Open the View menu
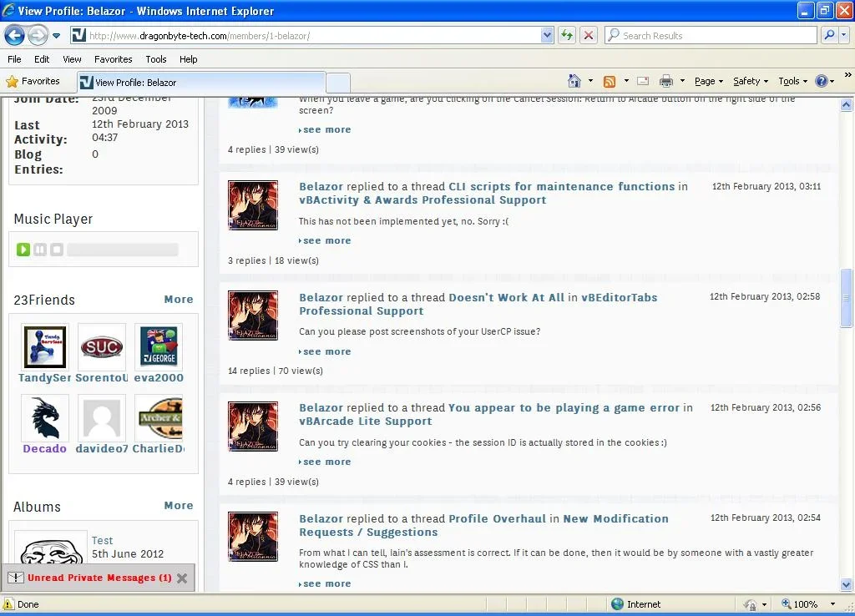The image size is (855, 616). click(72, 59)
